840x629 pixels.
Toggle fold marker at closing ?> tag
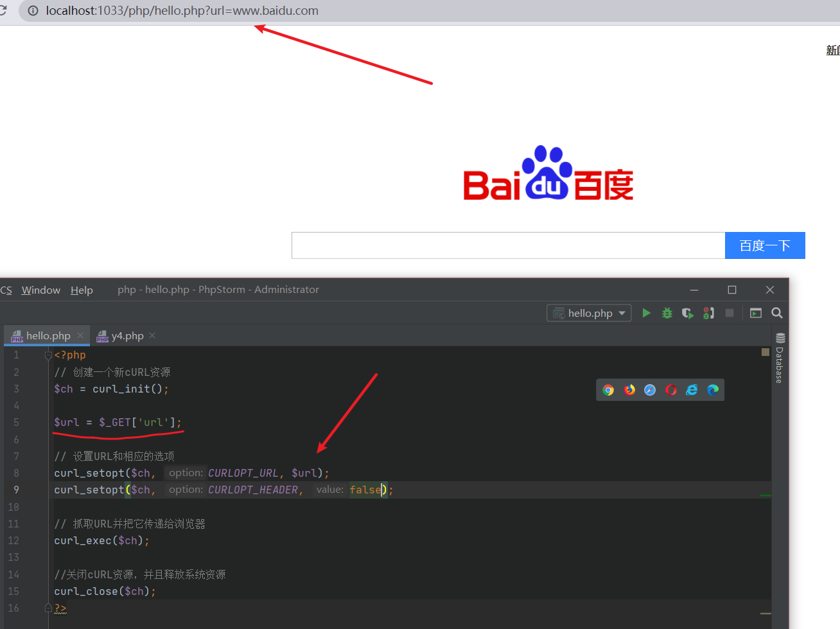(48, 608)
